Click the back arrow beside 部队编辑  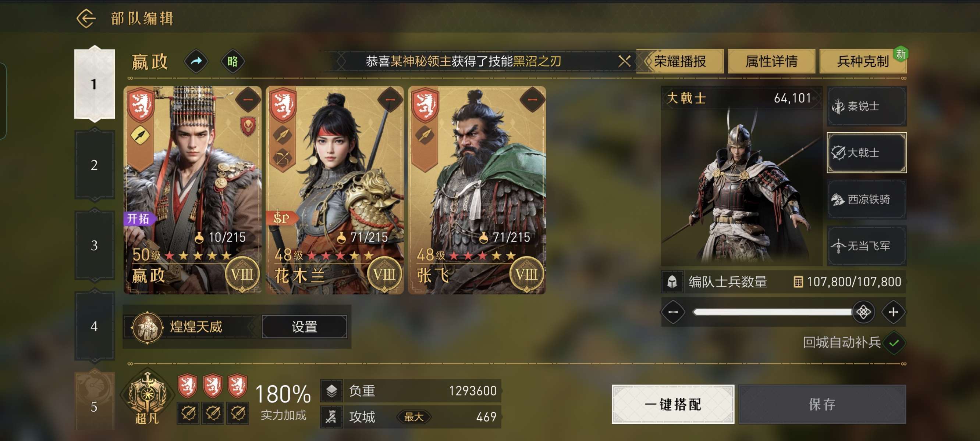86,18
